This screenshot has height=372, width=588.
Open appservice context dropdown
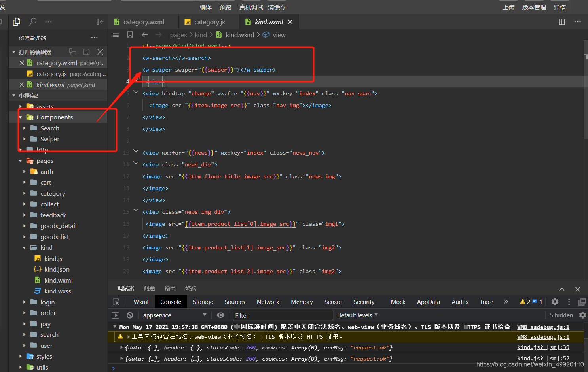pyautogui.click(x=175, y=315)
